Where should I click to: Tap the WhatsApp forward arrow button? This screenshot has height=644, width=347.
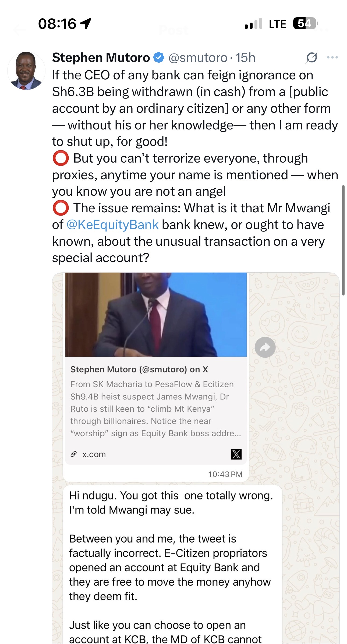(265, 347)
